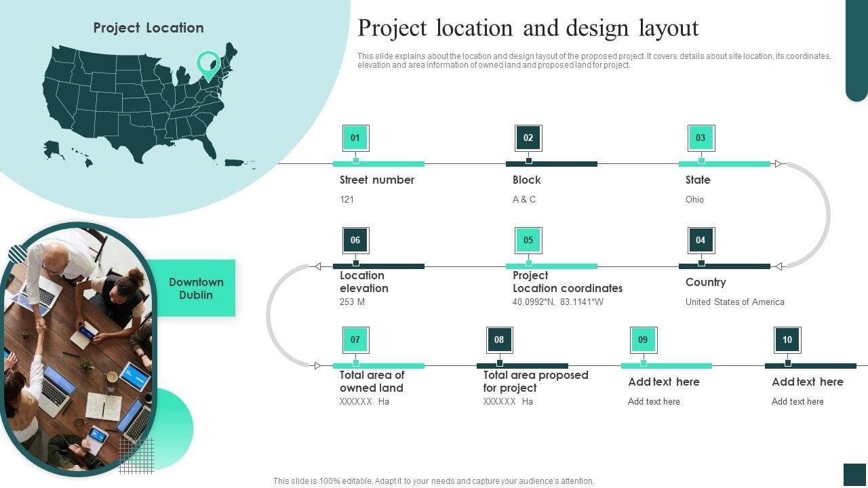Select the United States map graphic

tap(149, 105)
